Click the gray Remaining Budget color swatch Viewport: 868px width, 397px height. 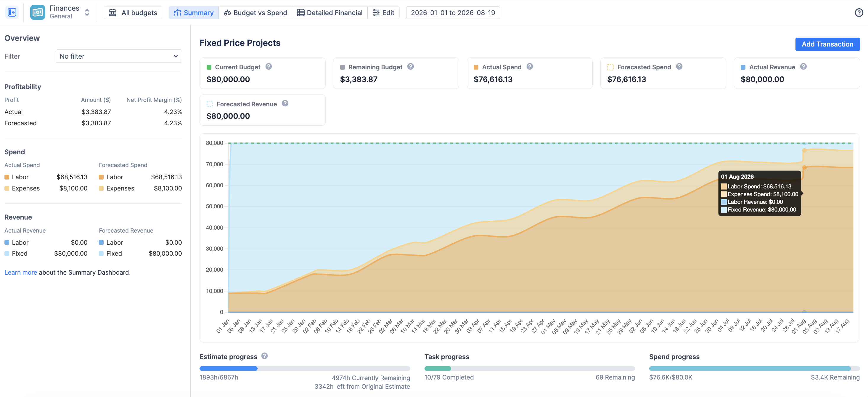[342, 67]
